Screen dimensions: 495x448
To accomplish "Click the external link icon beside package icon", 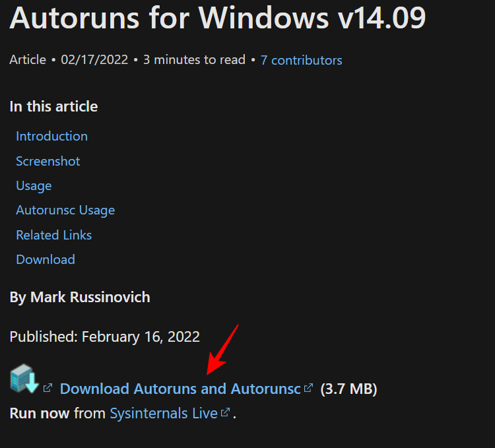I will [x=48, y=388].
